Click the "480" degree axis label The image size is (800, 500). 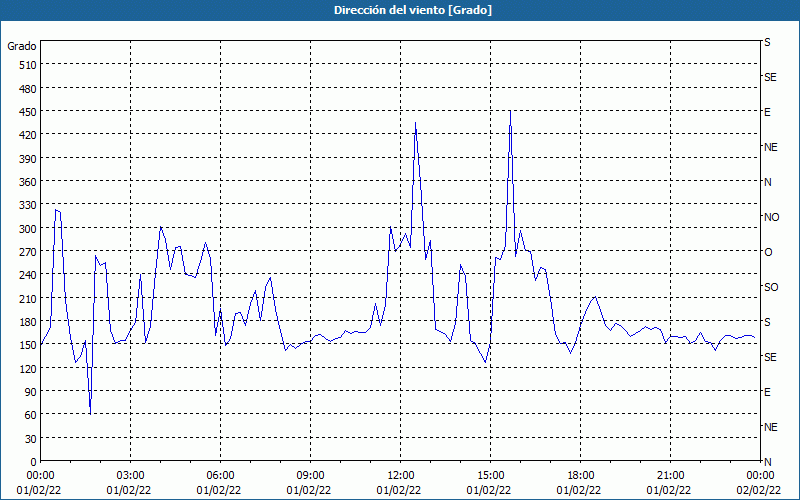click(29, 89)
